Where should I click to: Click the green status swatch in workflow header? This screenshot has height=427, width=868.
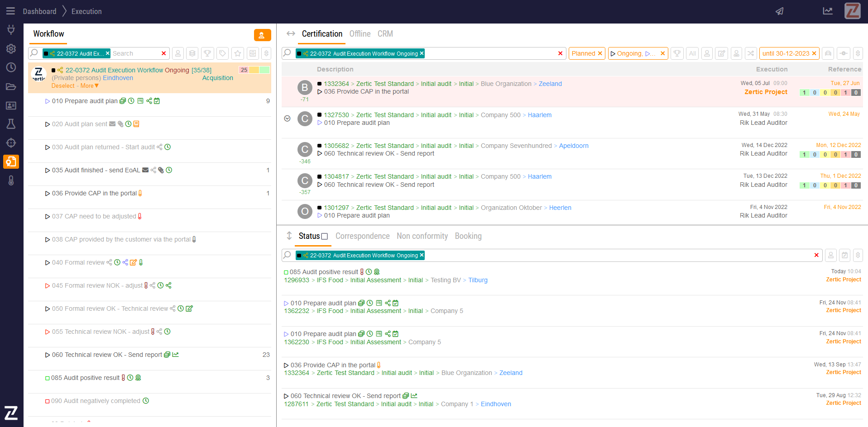click(x=264, y=70)
